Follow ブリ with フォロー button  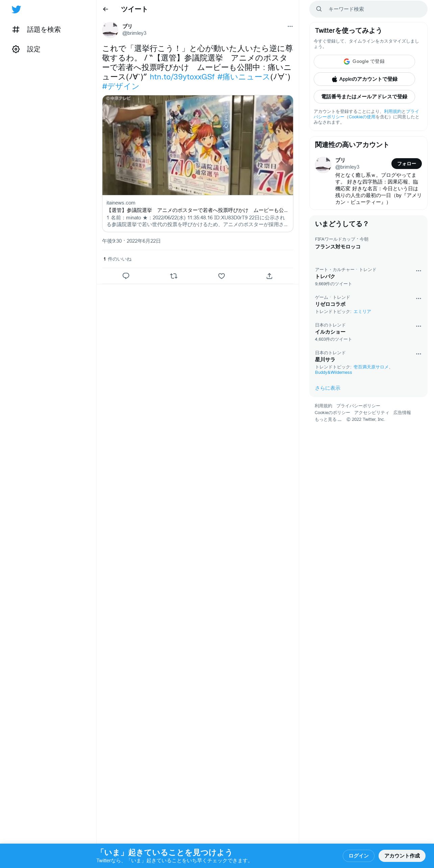click(x=406, y=164)
